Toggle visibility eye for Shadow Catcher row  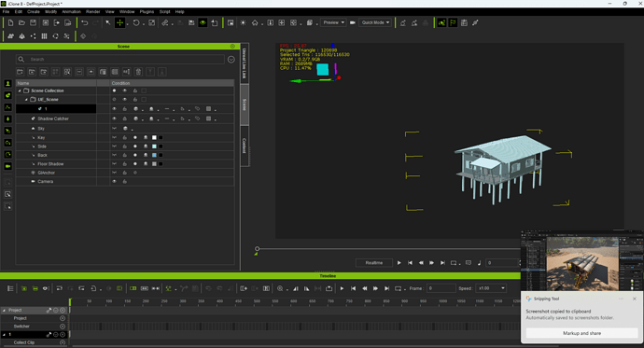pyautogui.click(x=114, y=118)
